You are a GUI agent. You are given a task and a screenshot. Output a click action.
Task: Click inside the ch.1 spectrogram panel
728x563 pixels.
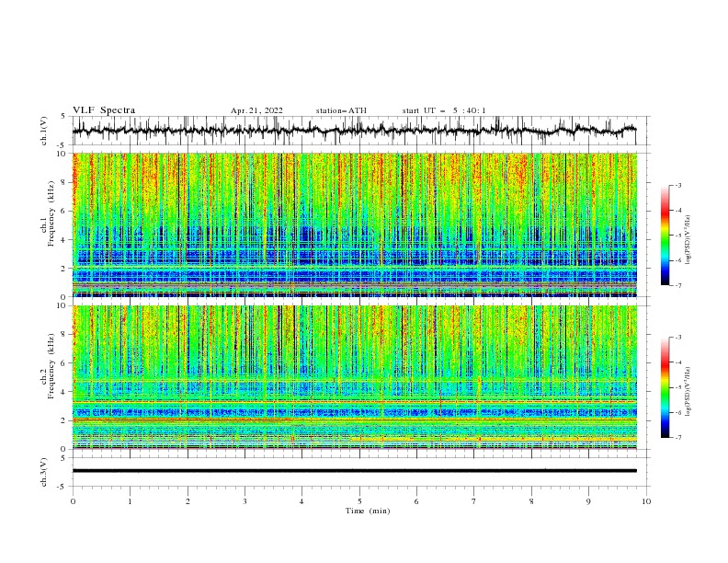pos(355,224)
